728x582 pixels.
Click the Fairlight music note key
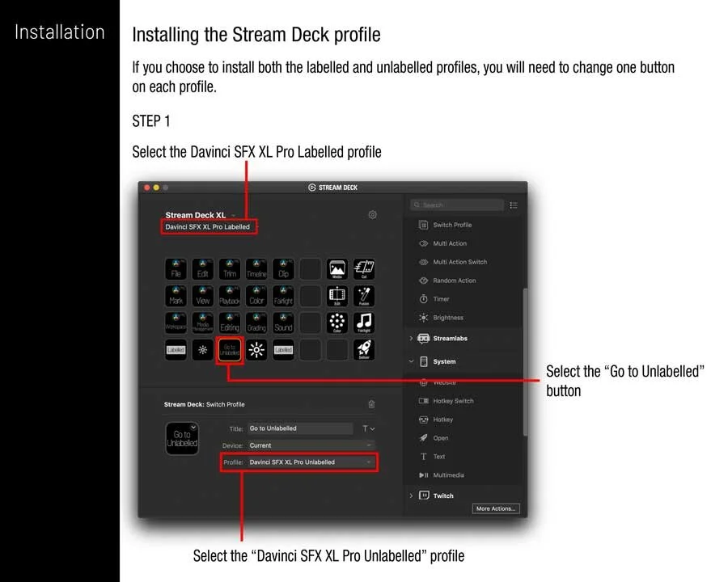[363, 323]
